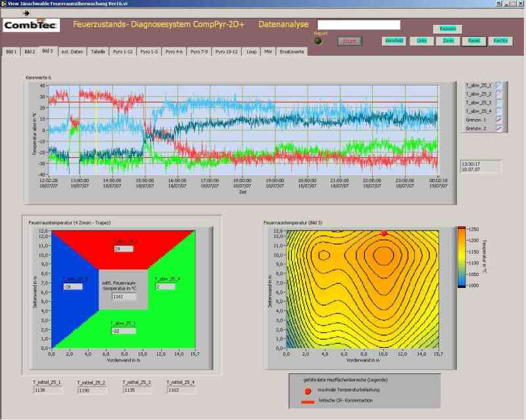Open the MW tab
This screenshot has width=526, height=420.
(x=268, y=52)
